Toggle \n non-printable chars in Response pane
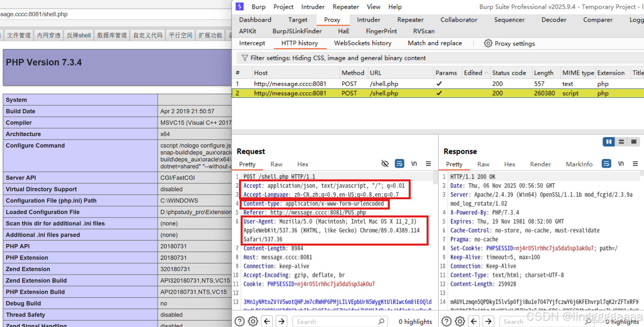 [621, 163]
